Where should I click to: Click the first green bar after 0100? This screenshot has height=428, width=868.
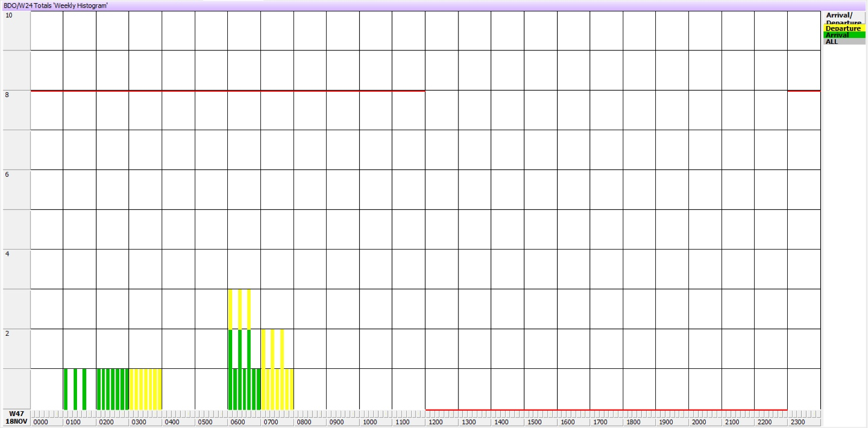click(x=66, y=389)
